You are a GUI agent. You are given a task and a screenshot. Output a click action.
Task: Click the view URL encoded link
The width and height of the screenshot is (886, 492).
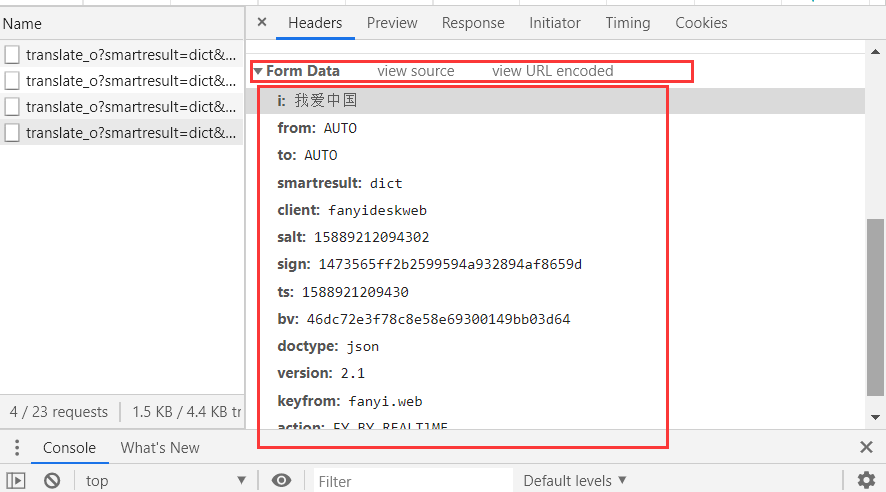pos(552,71)
